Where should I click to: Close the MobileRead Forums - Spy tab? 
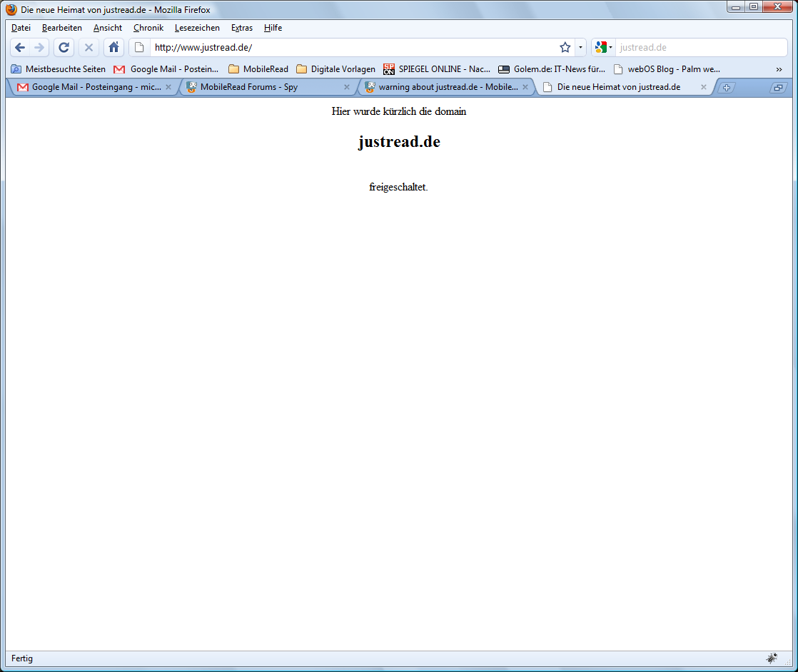[347, 87]
